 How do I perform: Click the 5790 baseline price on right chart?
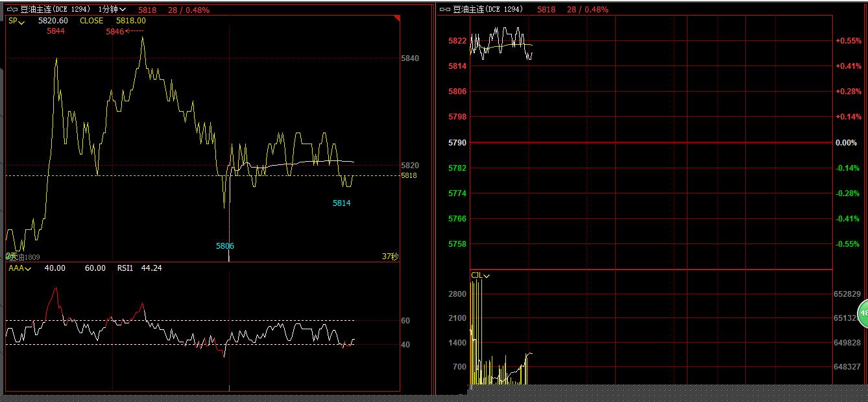point(457,143)
